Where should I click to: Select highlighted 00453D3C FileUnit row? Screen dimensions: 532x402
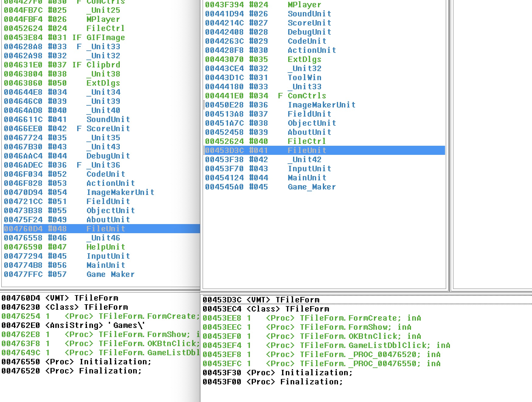(325, 150)
